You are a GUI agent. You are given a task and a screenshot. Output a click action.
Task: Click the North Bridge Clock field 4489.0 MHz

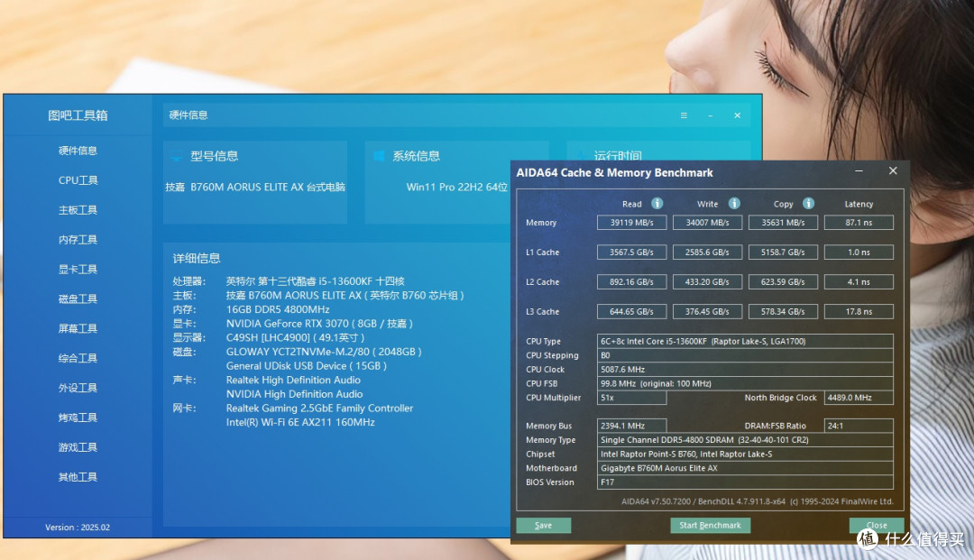(x=859, y=398)
